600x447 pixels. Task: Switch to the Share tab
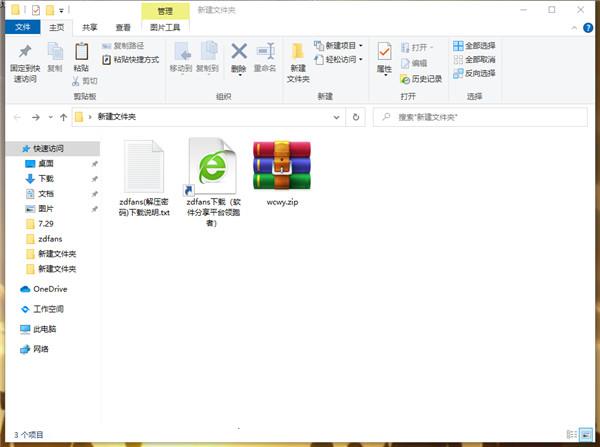click(90, 27)
